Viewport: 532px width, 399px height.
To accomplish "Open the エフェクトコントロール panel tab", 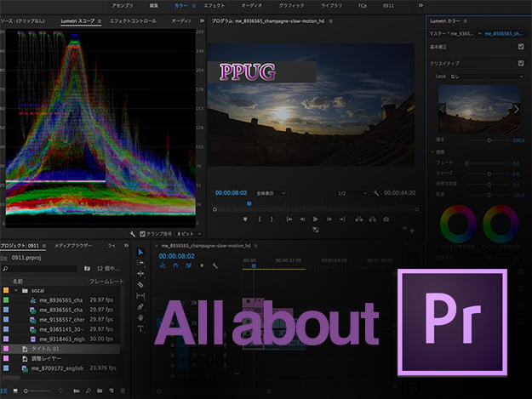I will pyautogui.click(x=134, y=20).
